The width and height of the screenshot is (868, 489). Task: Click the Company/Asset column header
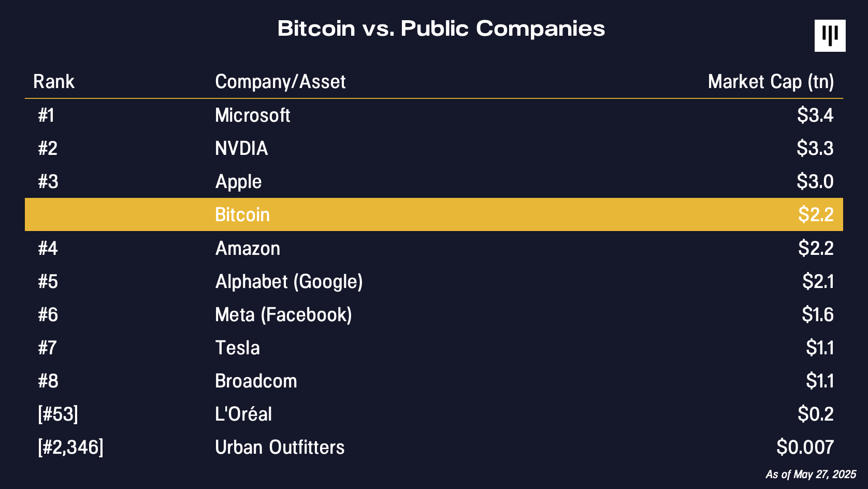pos(280,82)
